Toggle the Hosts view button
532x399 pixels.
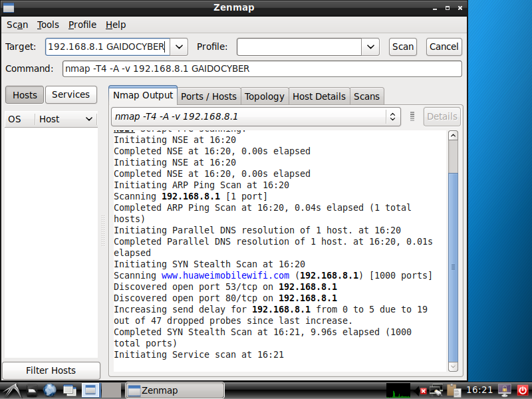coord(25,95)
